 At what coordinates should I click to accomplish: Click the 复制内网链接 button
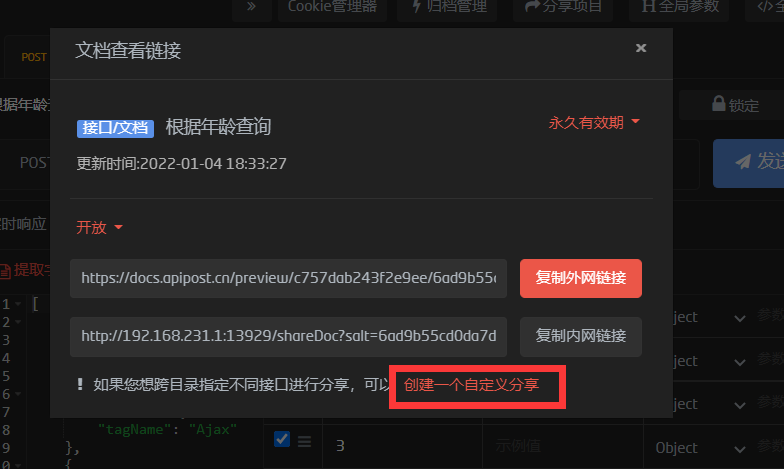tap(580, 336)
